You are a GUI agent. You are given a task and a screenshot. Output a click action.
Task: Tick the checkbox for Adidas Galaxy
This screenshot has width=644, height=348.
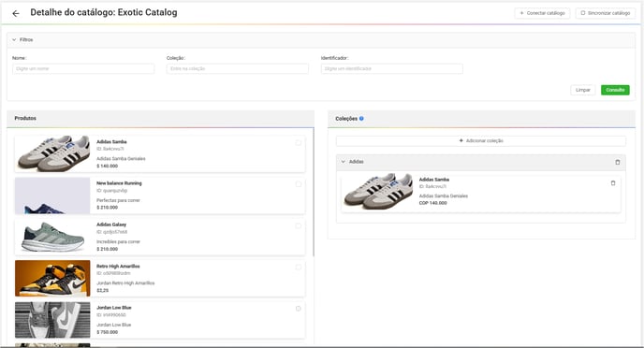(299, 225)
